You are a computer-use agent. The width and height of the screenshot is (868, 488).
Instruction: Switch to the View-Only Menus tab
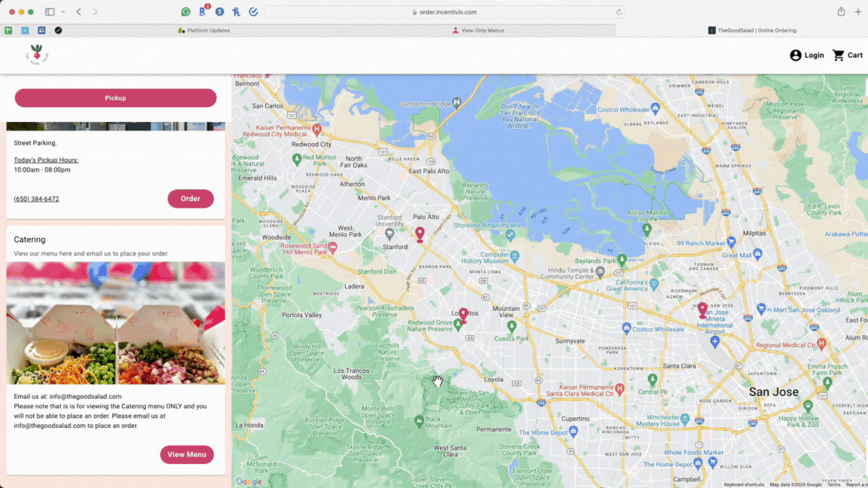478,30
